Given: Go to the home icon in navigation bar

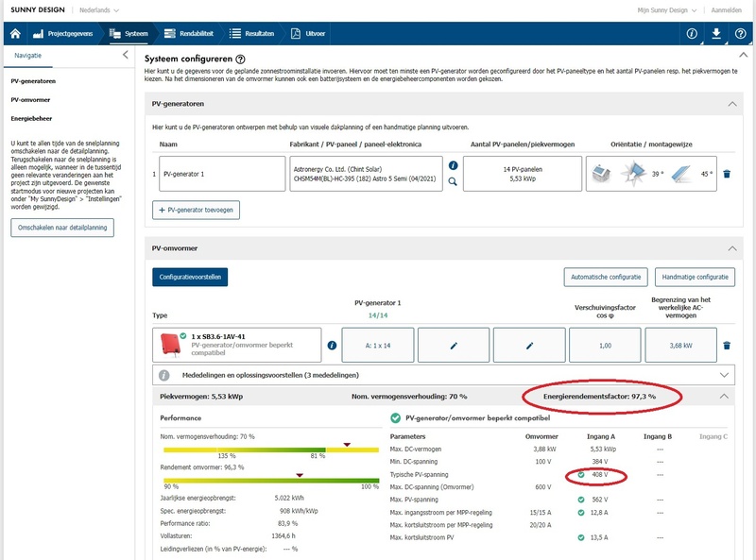Looking at the screenshot, I should click(x=15, y=33).
